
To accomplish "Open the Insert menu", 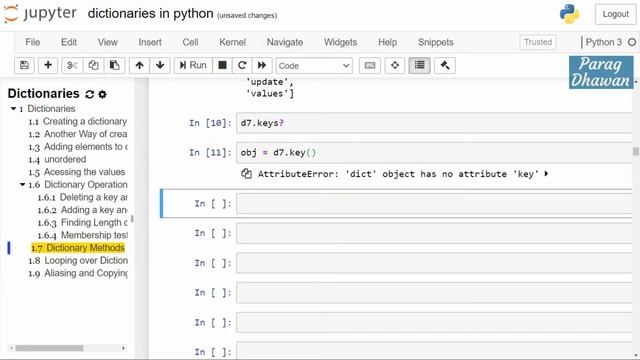I will [150, 42].
